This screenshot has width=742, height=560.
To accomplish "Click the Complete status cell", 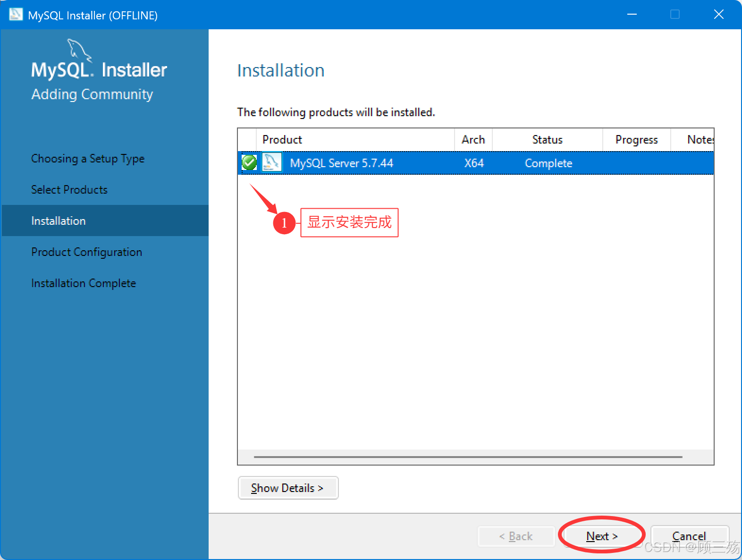I will tap(548, 163).
